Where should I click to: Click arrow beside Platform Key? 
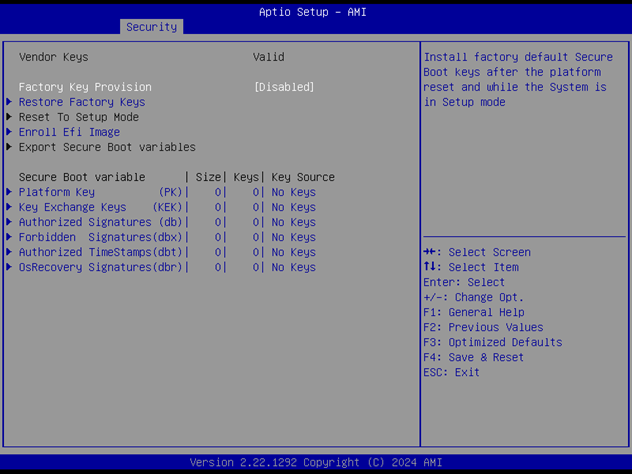10,192
